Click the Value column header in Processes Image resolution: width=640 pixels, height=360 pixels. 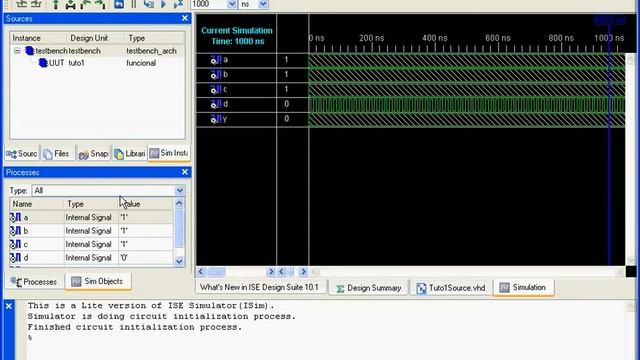click(x=146, y=204)
